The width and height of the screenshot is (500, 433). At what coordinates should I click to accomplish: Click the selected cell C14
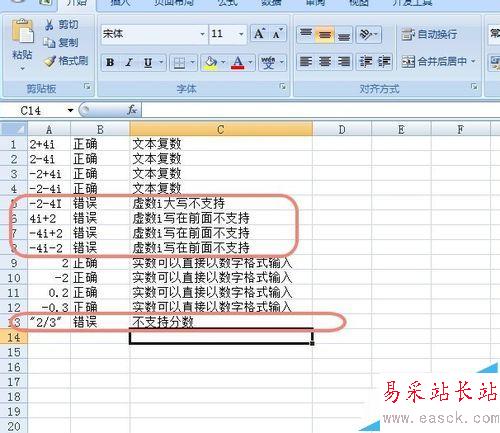pos(221,337)
